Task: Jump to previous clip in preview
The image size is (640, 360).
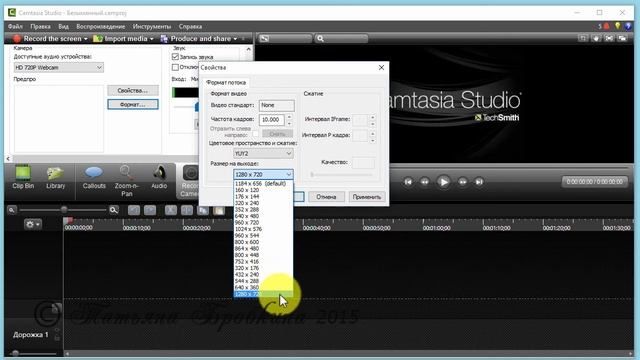Action: click(x=408, y=182)
